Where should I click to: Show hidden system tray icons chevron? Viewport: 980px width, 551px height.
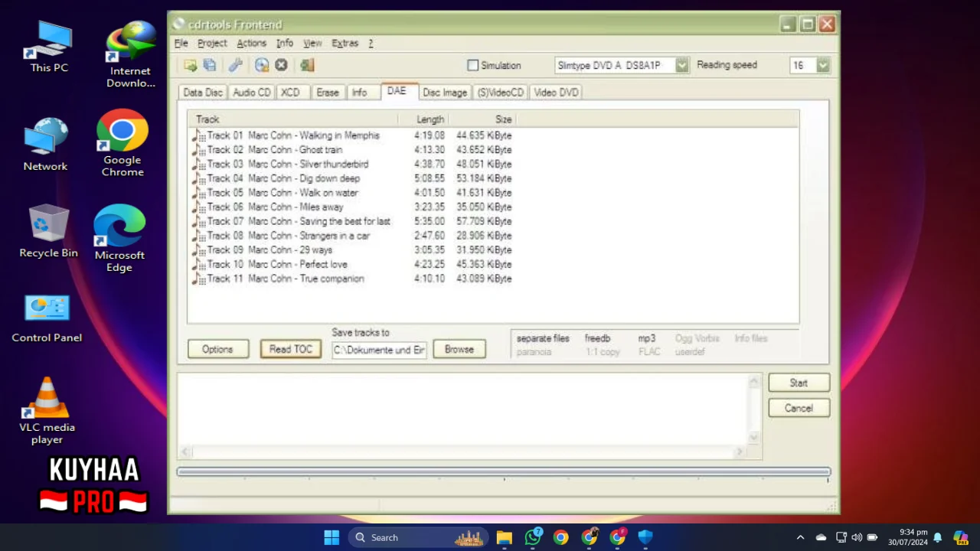point(800,537)
